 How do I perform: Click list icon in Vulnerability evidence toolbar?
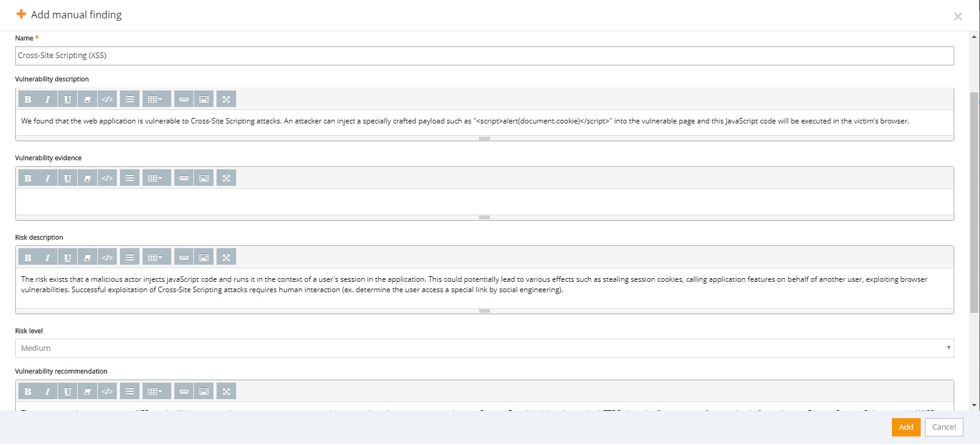(130, 178)
